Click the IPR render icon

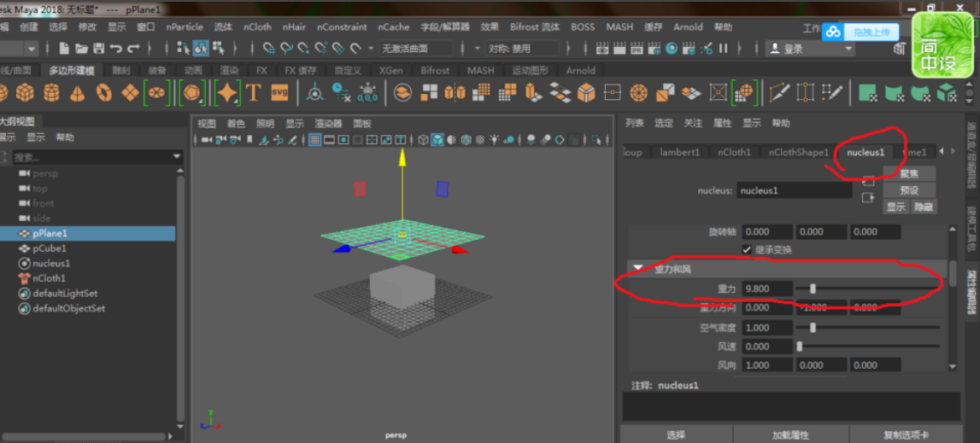[637, 48]
